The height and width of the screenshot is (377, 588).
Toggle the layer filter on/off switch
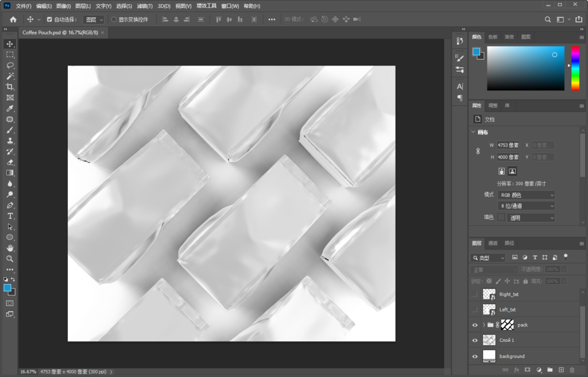click(566, 257)
